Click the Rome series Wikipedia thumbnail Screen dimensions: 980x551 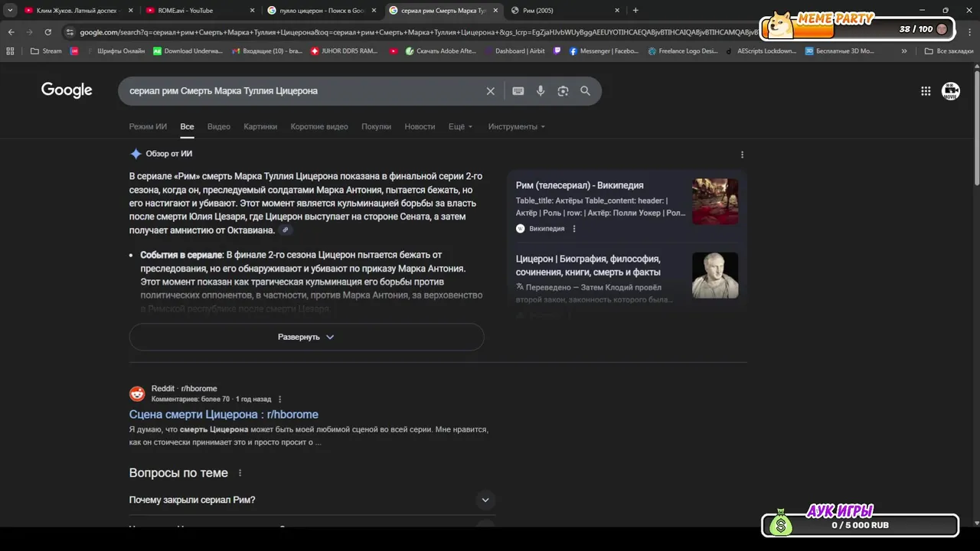click(715, 201)
